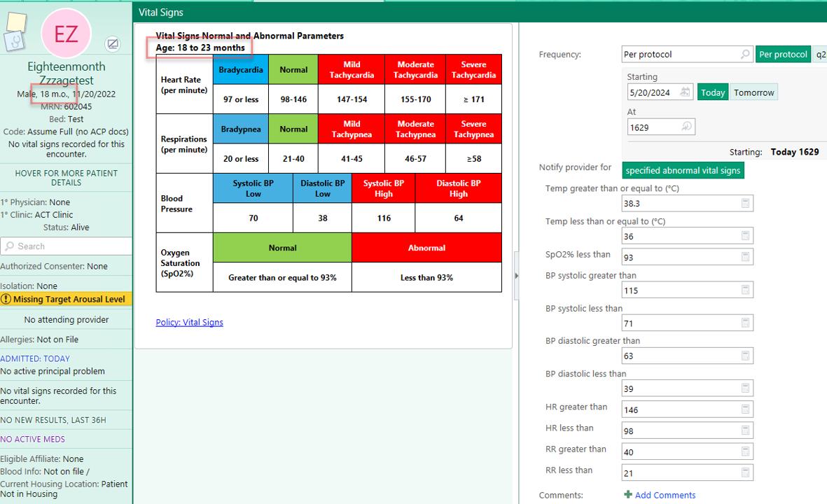Click the 98-146 normal heart rate cell

coord(293,99)
